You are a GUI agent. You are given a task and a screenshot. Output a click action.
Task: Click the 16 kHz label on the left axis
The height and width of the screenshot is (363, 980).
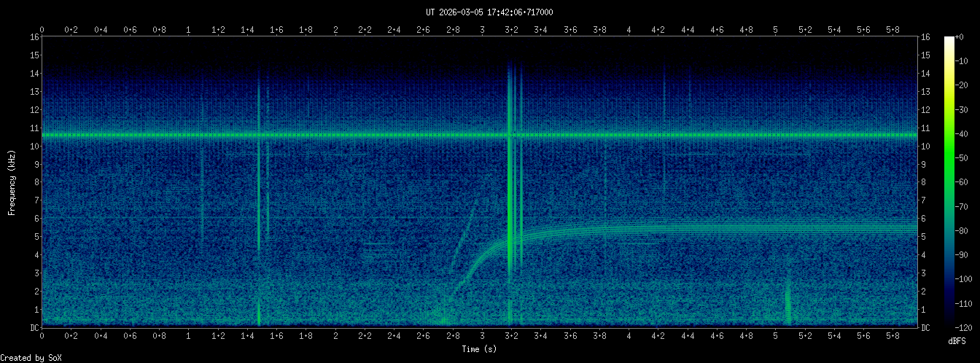click(x=34, y=37)
